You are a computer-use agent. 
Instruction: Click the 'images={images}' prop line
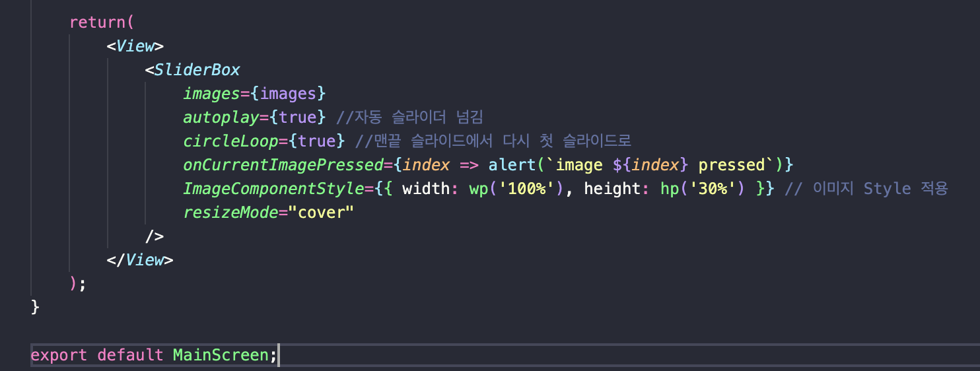(x=255, y=93)
